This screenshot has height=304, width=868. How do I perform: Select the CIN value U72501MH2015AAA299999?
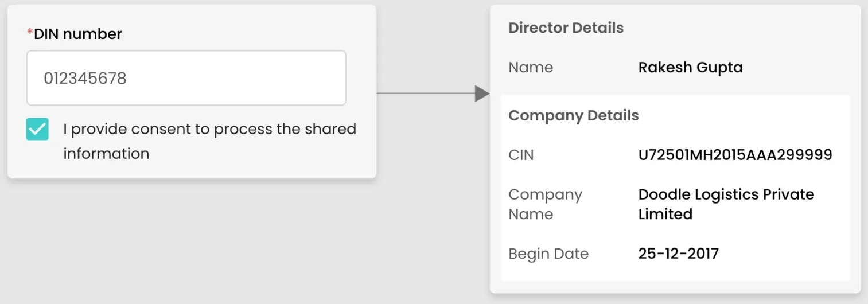coord(735,155)
